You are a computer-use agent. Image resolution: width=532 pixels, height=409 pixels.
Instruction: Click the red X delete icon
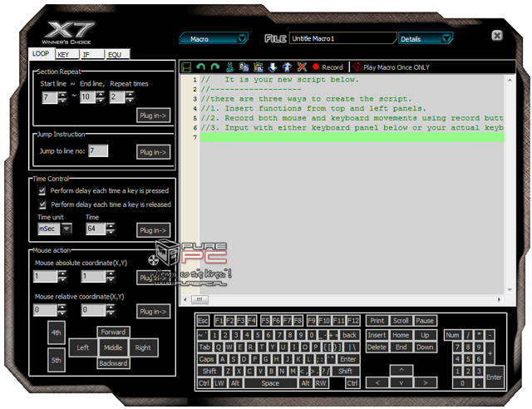301,67
